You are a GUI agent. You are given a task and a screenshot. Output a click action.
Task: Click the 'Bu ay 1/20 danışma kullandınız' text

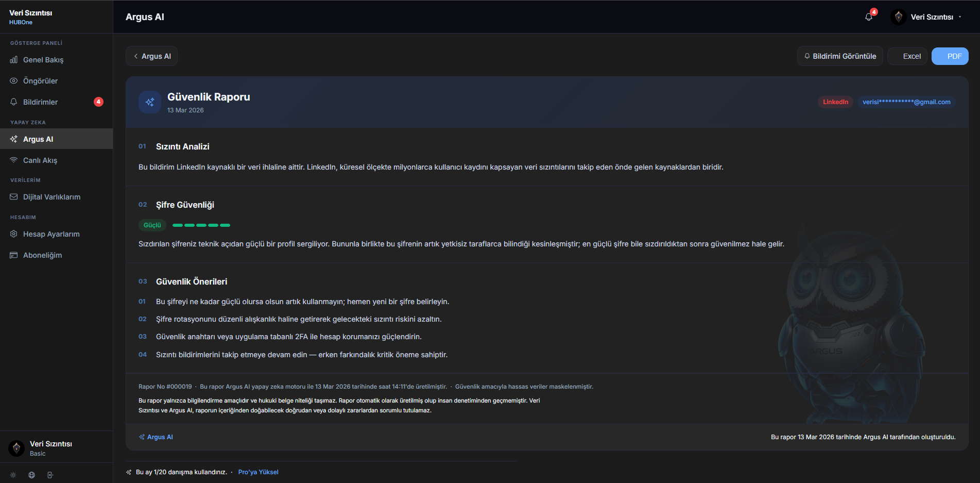[x=181, y=472]
